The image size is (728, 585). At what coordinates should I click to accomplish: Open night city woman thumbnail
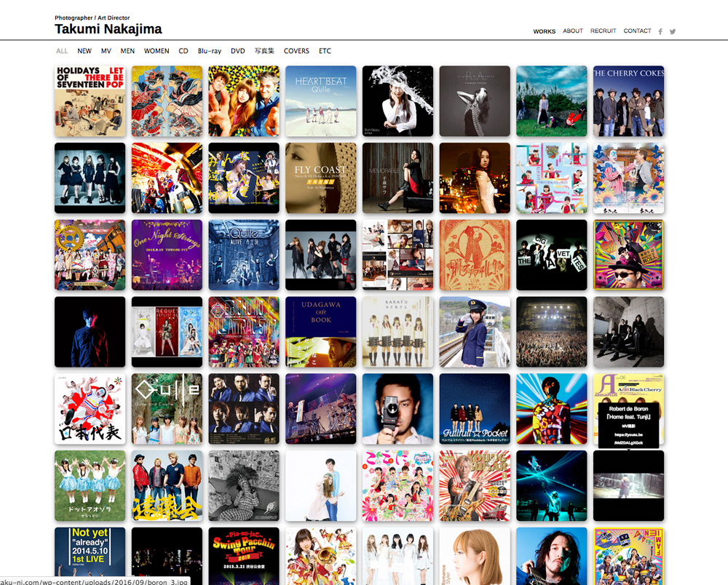(475, 178)
